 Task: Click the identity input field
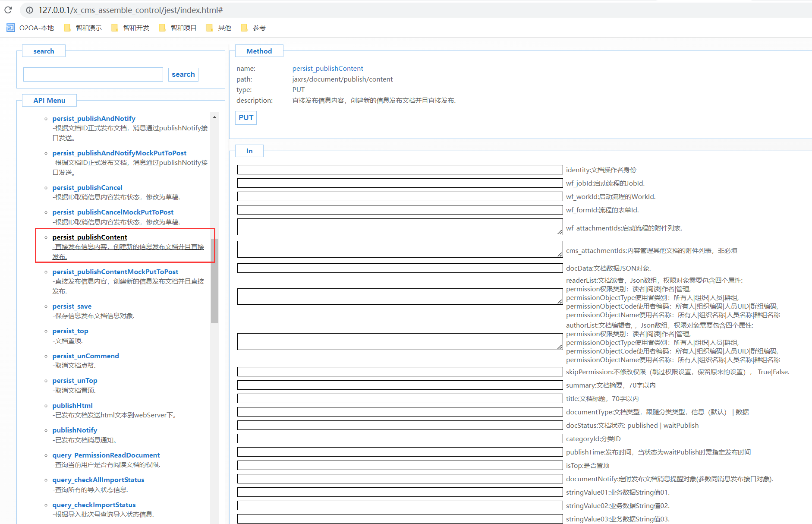coord(400,170)
